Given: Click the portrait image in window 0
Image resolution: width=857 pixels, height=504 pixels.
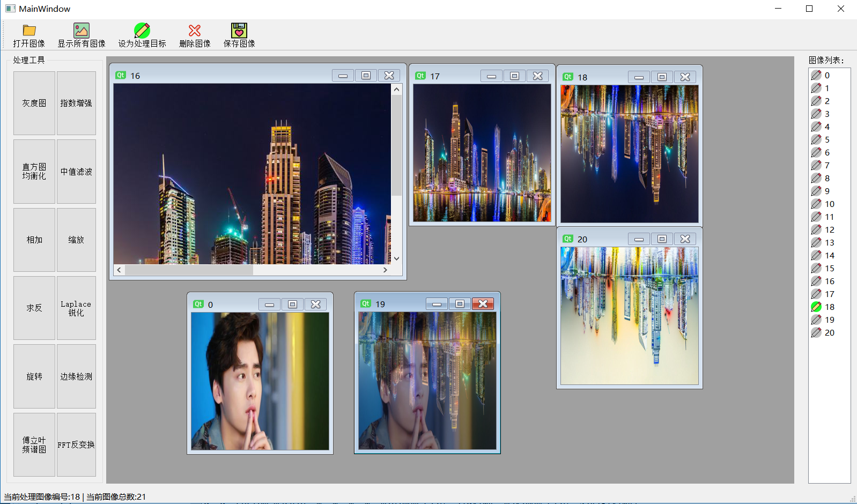Looking at the screenshot, I should coord(260,381).
